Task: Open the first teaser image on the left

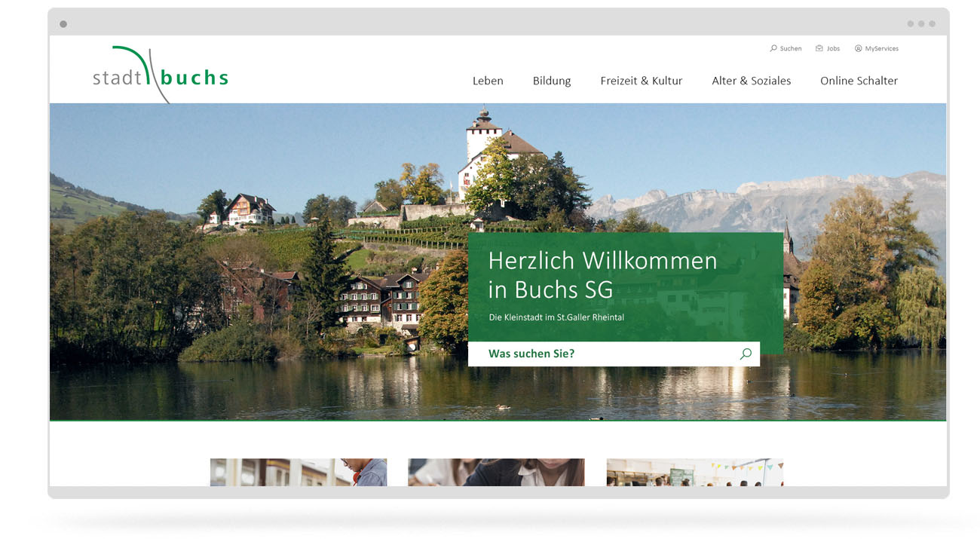Action: click(x=299, y=472)
